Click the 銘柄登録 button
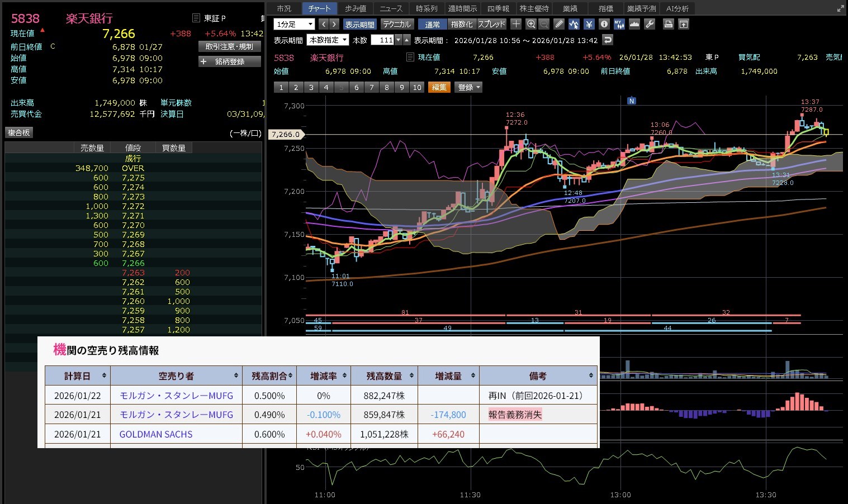This screenshot has height=504, width=848. tap(230, 61)
